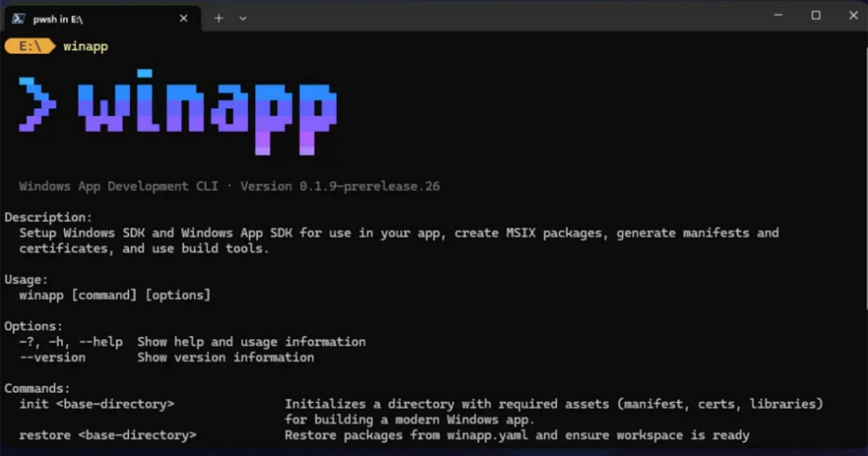Click the --version option text
868x456 pixels.
[52, 357]
